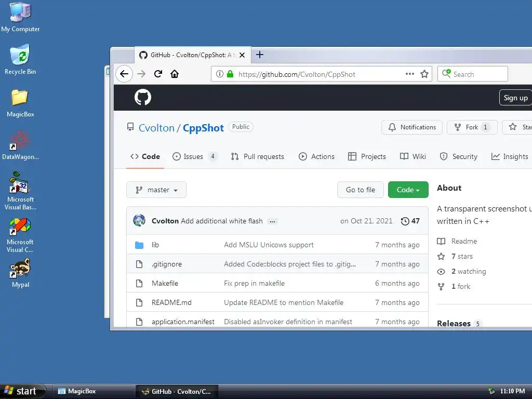This screenshot has width=532, height=399.
Task: Close the GitHub CppShot tab
Action: click(x=242, y=55)
